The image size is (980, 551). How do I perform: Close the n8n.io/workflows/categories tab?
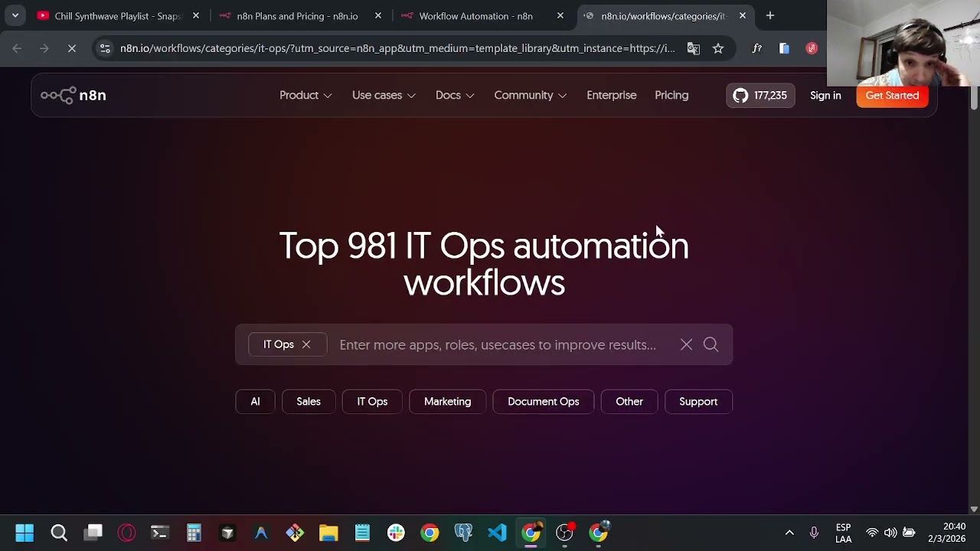(x=743, y=15)
